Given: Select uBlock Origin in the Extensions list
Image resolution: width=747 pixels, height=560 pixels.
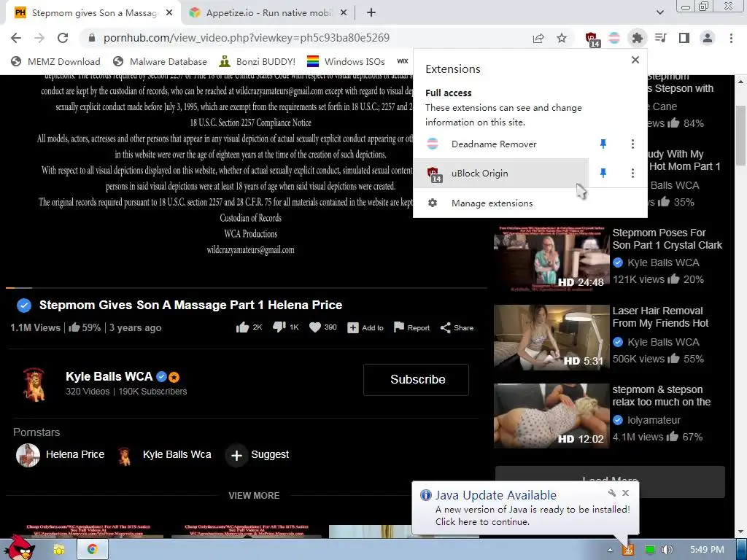Looking at the screenshot, I should (x=501, y=173).
